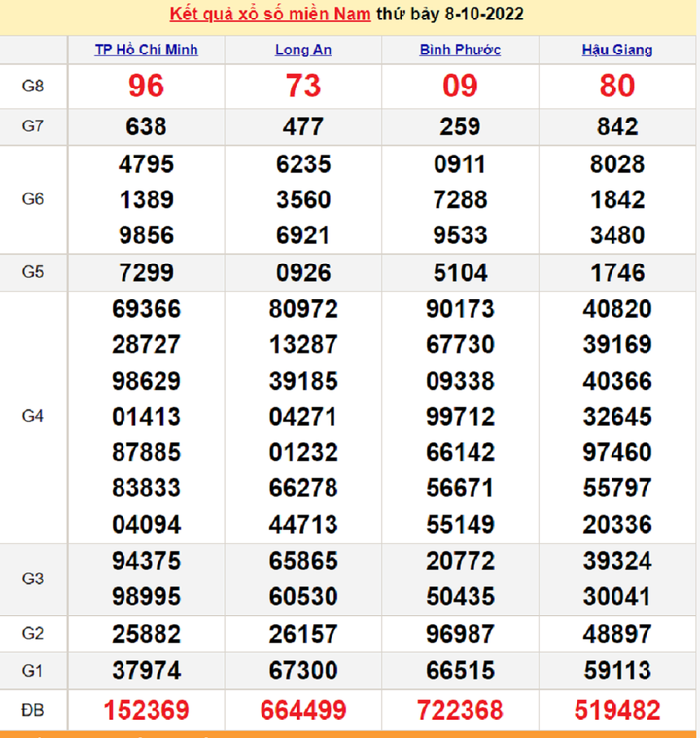This screenshot has width=700, height=738.
Task: Click special prize number 722368
Action: (x=460, y=711)
